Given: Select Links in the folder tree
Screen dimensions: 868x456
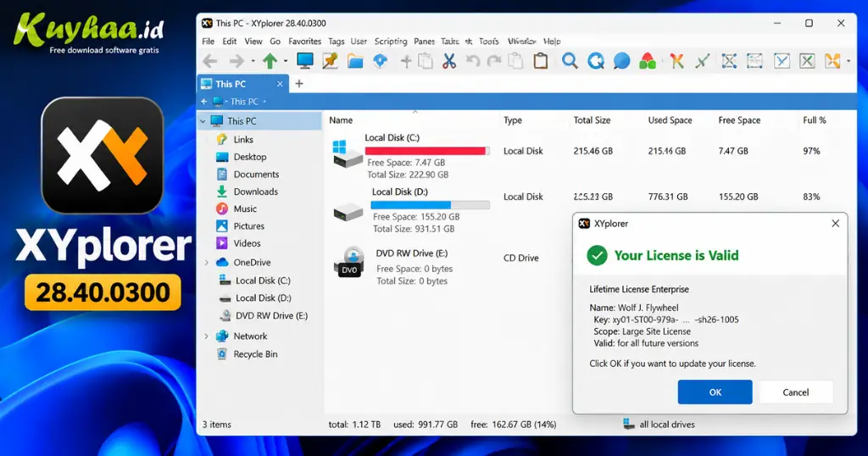Looking at the screenshot, I should pos(243,140).
